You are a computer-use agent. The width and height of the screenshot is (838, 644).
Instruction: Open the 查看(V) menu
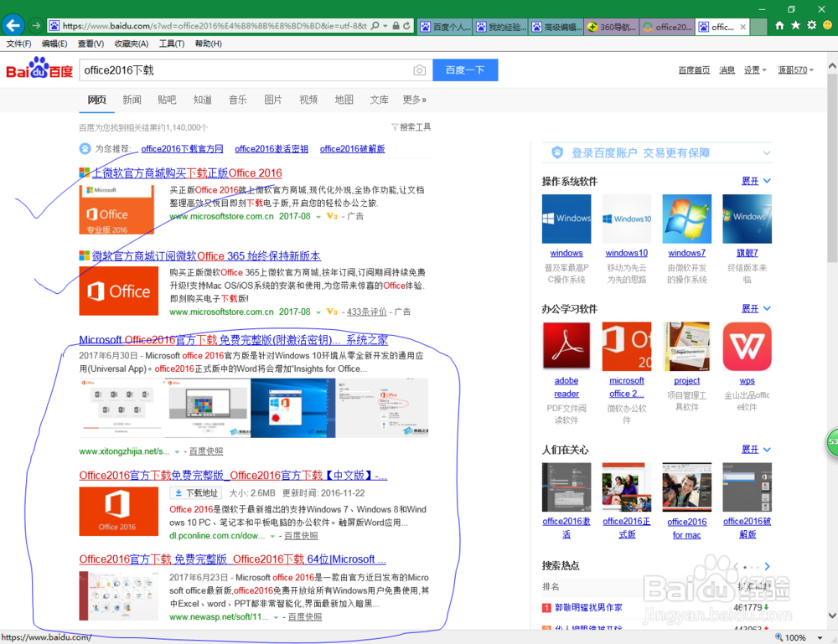tap(91, 44)
